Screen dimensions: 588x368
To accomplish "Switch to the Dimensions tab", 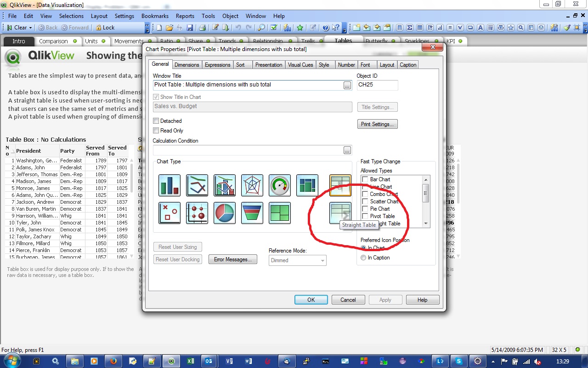I will click(187, 65).
